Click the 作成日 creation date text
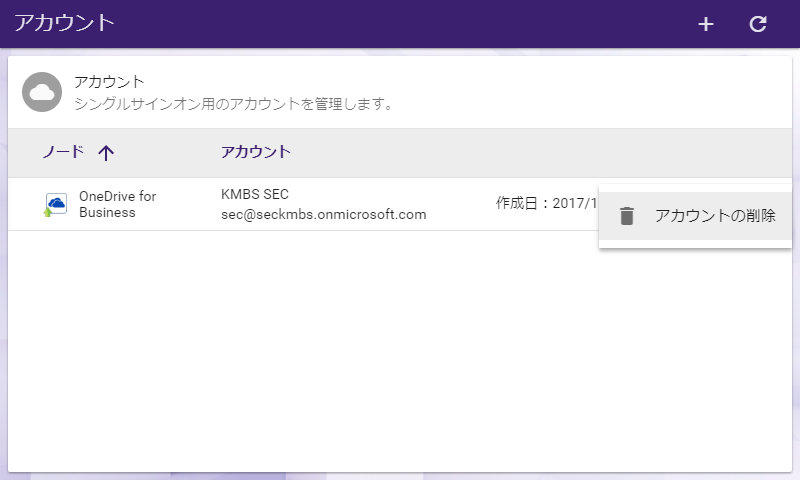The width and height of the screenshot is (800, 480). pos(546,203)
